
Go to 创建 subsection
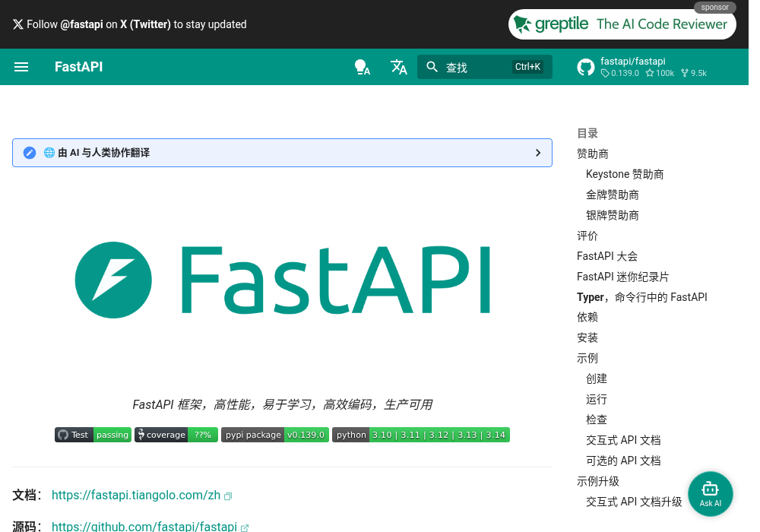coord(597,379)
